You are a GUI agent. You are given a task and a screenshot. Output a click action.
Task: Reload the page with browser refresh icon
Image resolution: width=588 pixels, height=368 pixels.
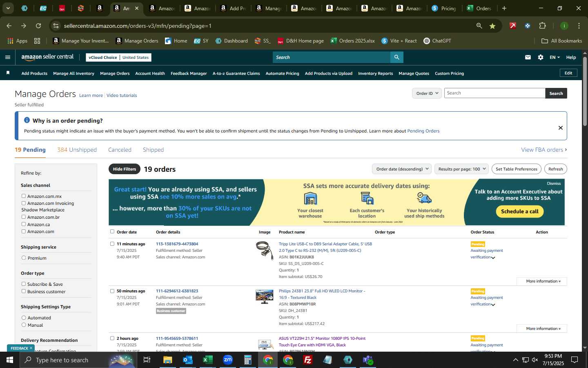pyautogui.click(x=38, y=26)
